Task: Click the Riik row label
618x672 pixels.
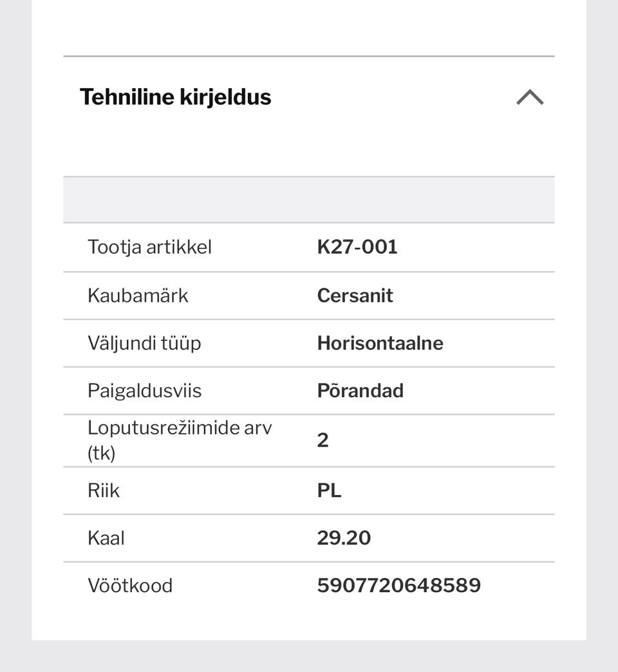Action: pos(104,490)
